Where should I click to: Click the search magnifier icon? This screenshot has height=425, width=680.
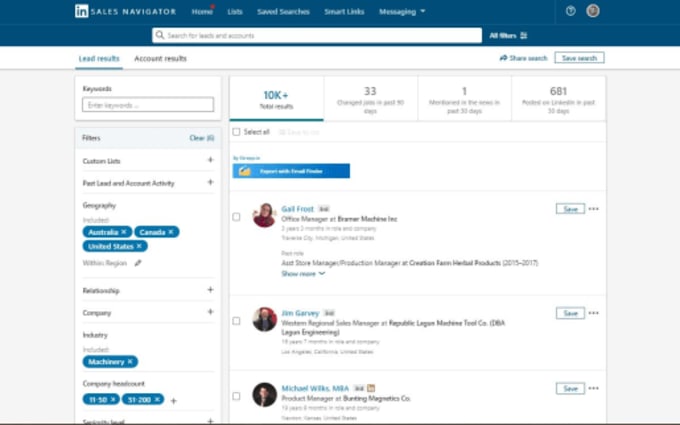click(x=160, y=35)
